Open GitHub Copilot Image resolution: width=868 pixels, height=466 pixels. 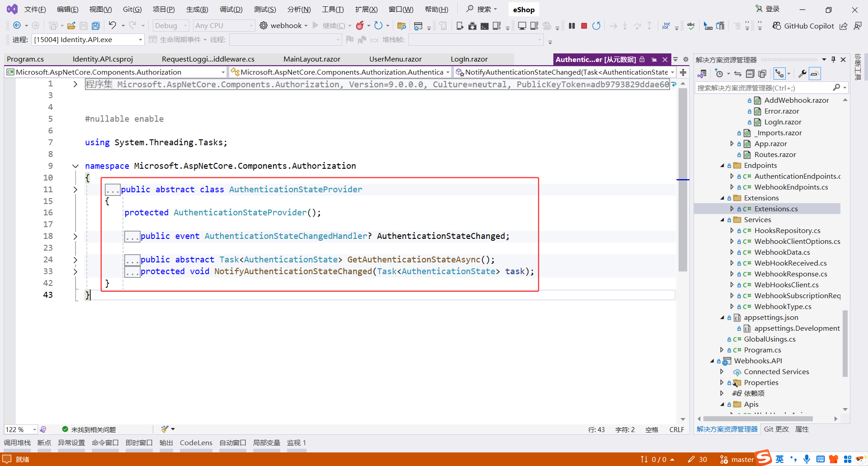(803, 26)
